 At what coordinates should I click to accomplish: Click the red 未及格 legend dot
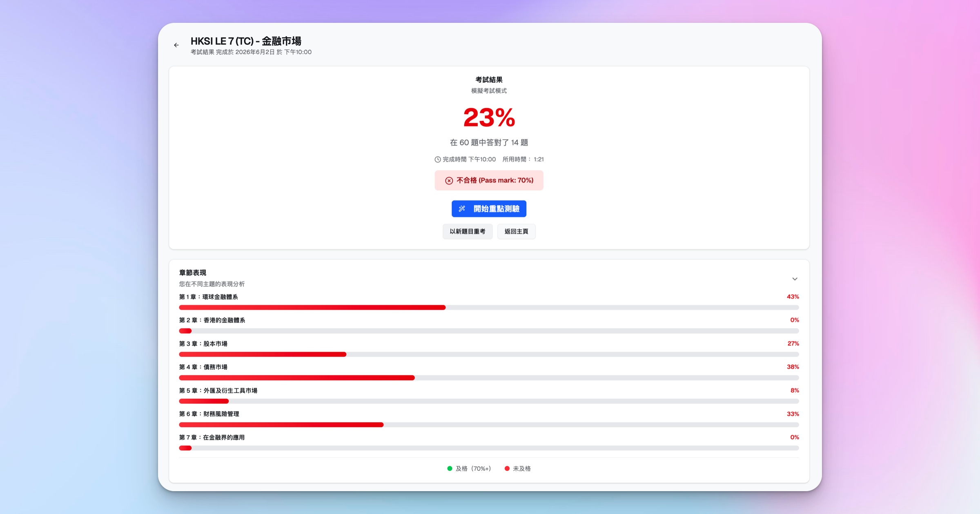tap(507, 469)
